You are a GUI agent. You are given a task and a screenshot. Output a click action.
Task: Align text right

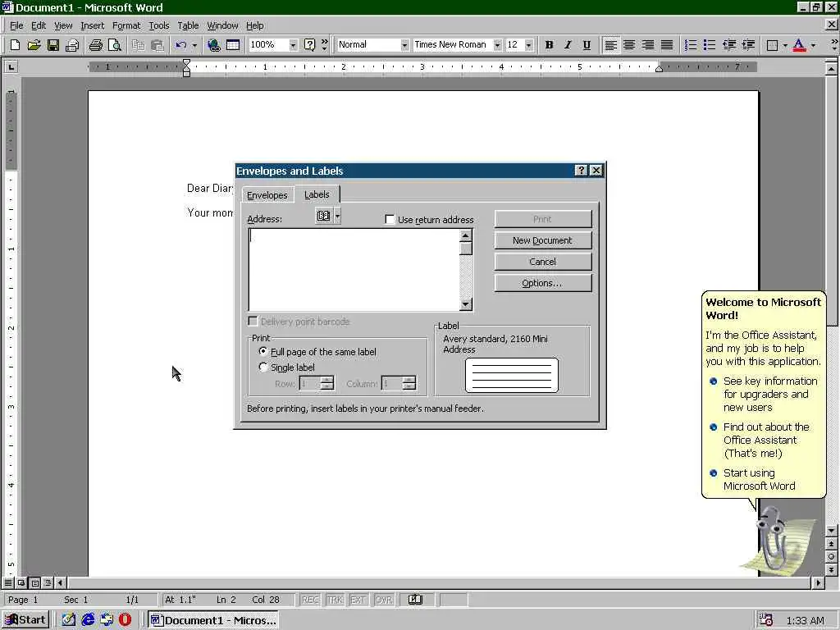648,45
